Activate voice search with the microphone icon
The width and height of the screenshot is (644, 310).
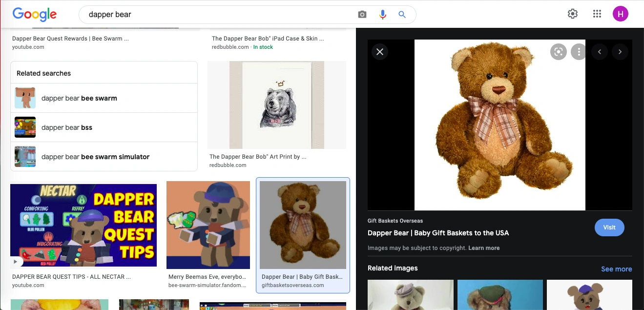pyautogui.click(x=383, y=15)
